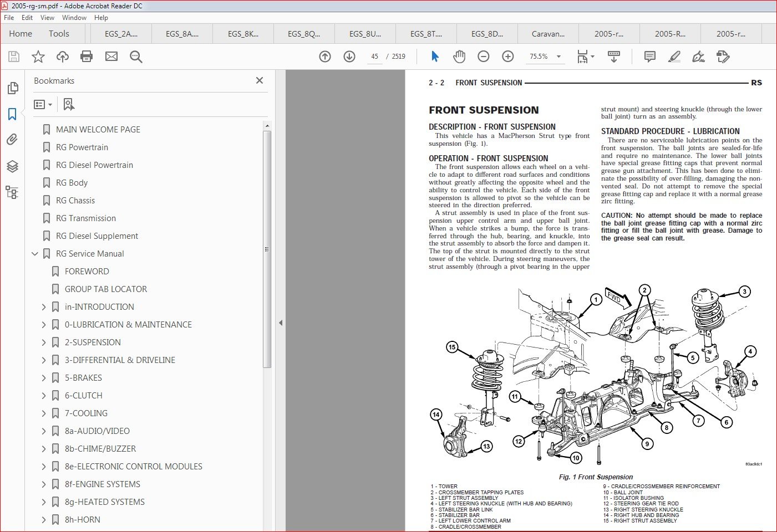Image resolution: width=777 pixels, height=532 pixels.
Task: Open the find text magnifier icon
Action: (136, 57)
